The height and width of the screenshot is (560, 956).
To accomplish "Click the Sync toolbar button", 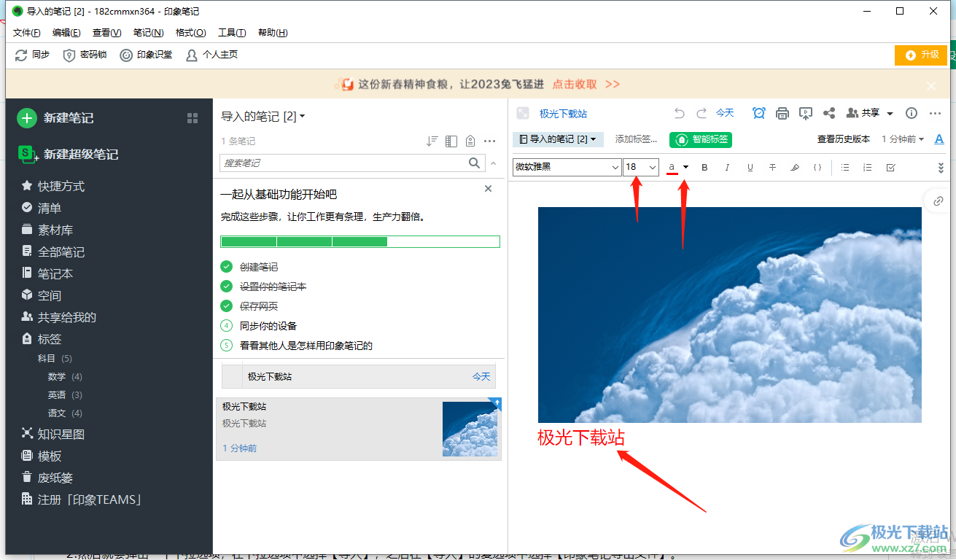I will coord(33,55).
